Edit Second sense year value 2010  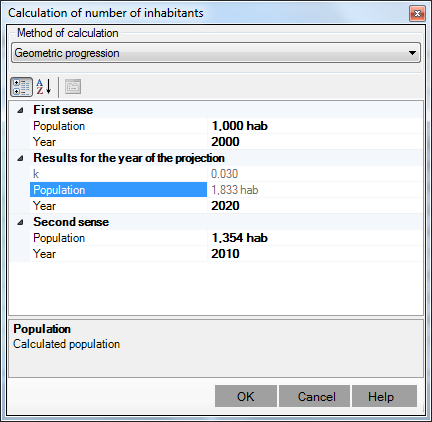pyautogui.click(x=315, y=254)
